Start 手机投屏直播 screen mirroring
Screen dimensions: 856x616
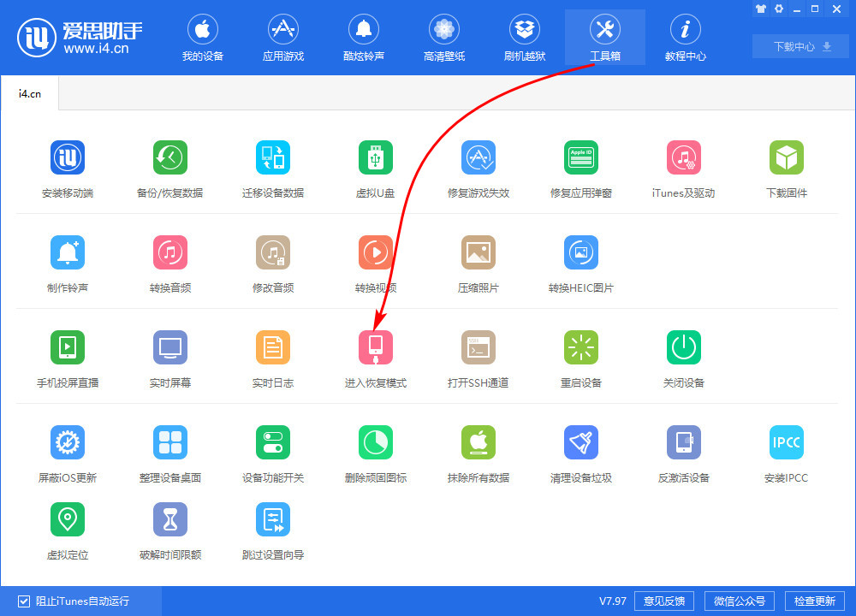click(67, 348)
